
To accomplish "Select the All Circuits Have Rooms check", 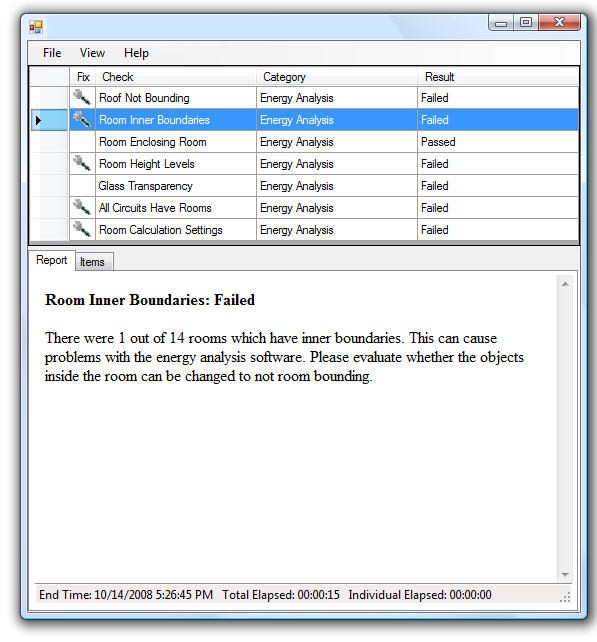I will pos(176,208).
